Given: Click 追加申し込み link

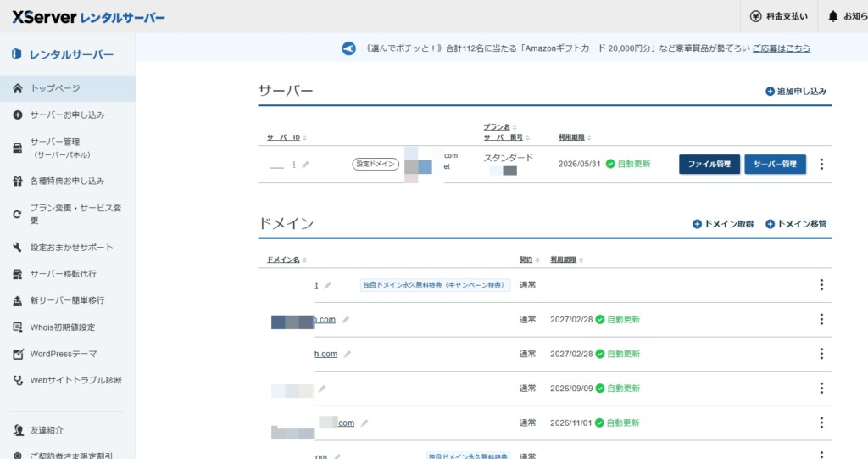Looking at the screenshot, I should (x=795, y=92).
